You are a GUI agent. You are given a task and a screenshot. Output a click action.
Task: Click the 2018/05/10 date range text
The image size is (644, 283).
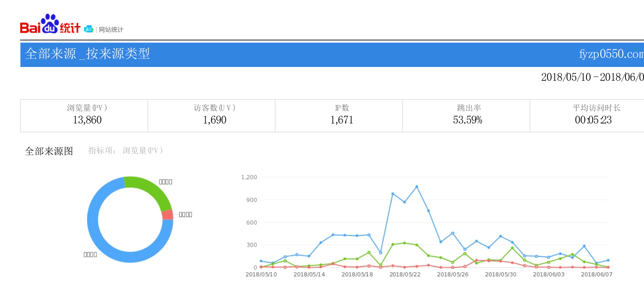pyautogui.click(x=592, y=77)
